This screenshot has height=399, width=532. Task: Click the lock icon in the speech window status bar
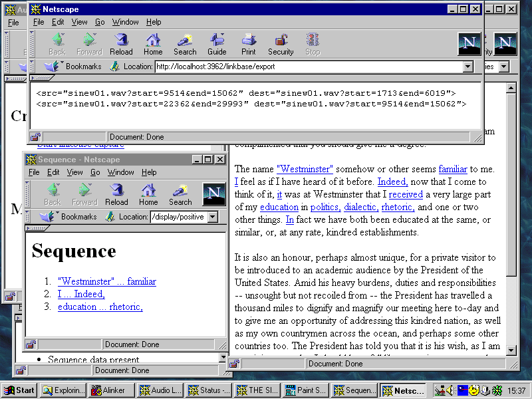(234, 364)
